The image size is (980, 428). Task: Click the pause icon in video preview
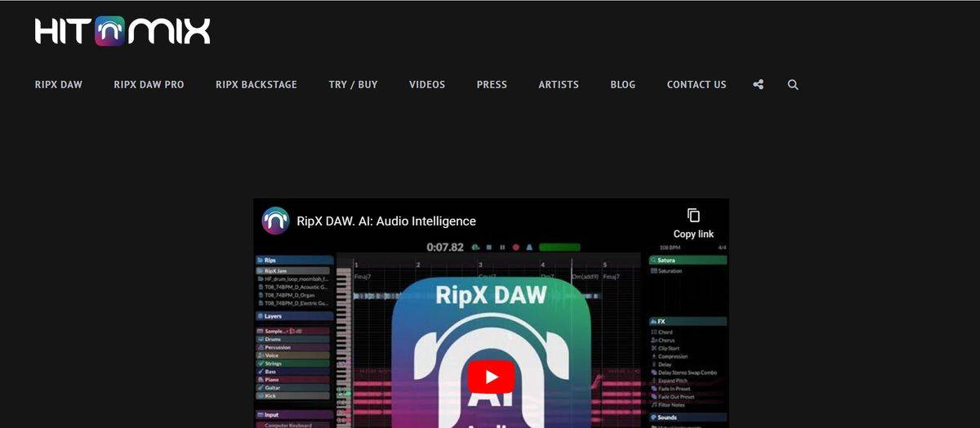tap(502, 247)
